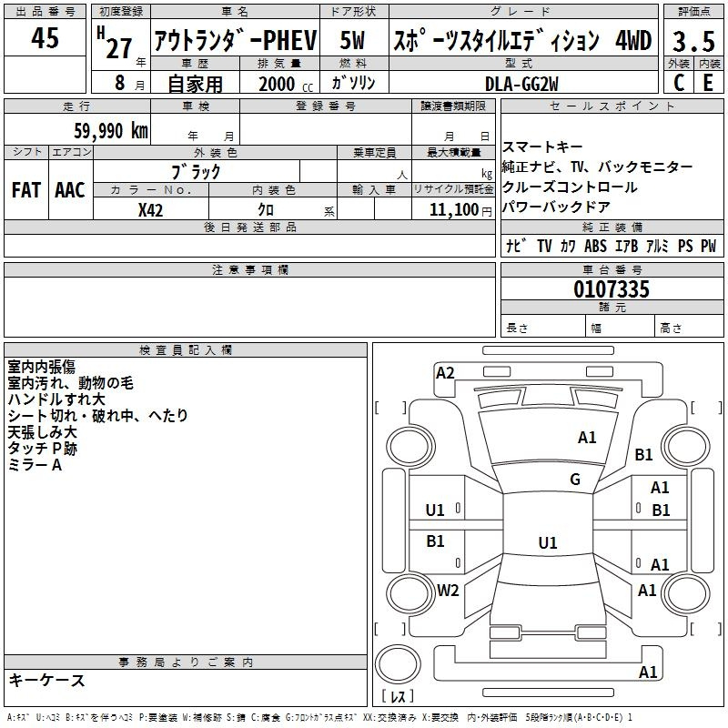The height and width of the screenshot is (728, 728).
Task: Click the B1 mark on the fender
Action: pyautogui.click(x=643, y=454)
